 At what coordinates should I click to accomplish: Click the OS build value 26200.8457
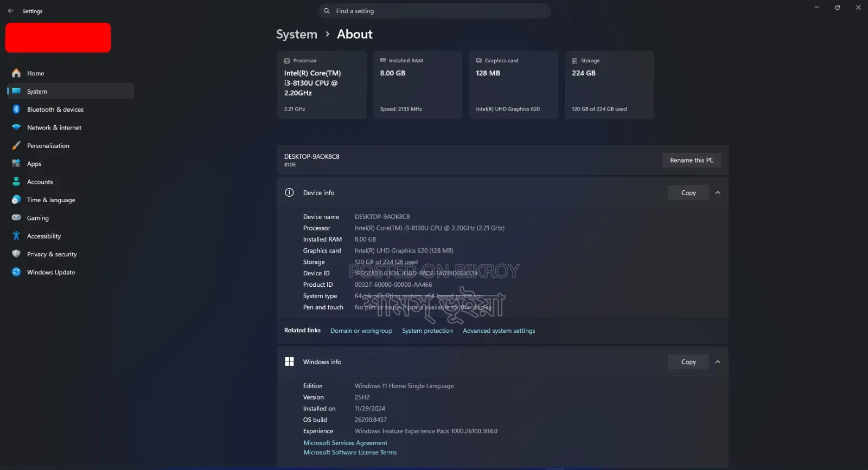pos(371,420)
